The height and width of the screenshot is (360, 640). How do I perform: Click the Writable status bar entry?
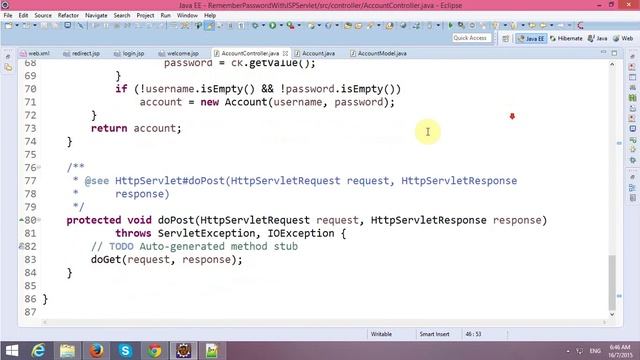coord(381,334)
